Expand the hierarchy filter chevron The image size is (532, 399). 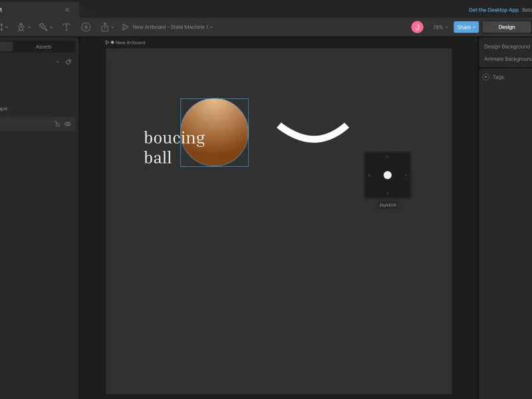[x=57, y=62]
